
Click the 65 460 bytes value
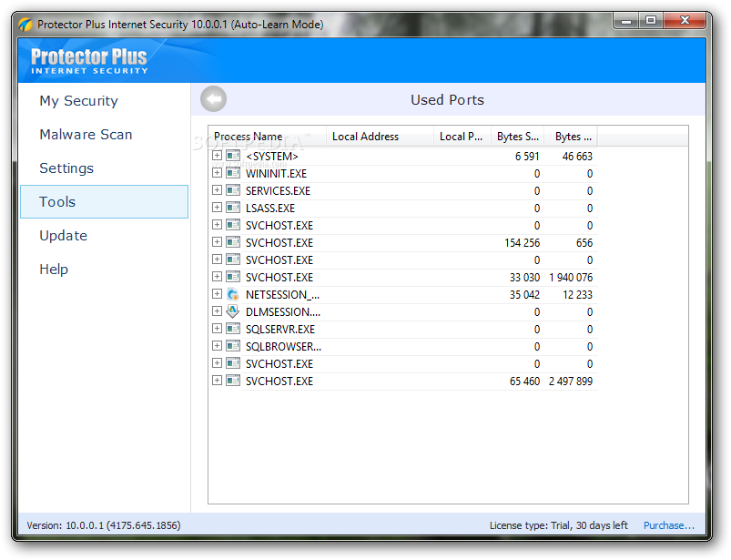click(524, 381)
